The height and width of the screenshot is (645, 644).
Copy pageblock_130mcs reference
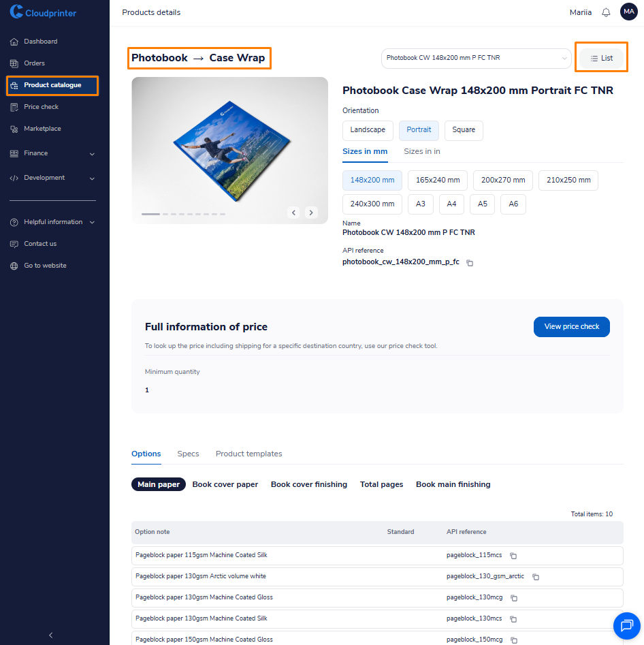pos(513,618)
